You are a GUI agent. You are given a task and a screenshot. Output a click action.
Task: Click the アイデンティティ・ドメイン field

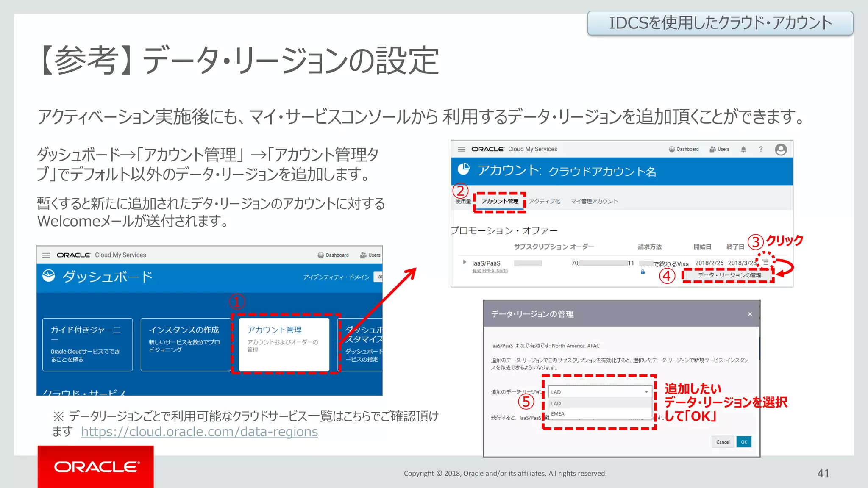[378, 277]
